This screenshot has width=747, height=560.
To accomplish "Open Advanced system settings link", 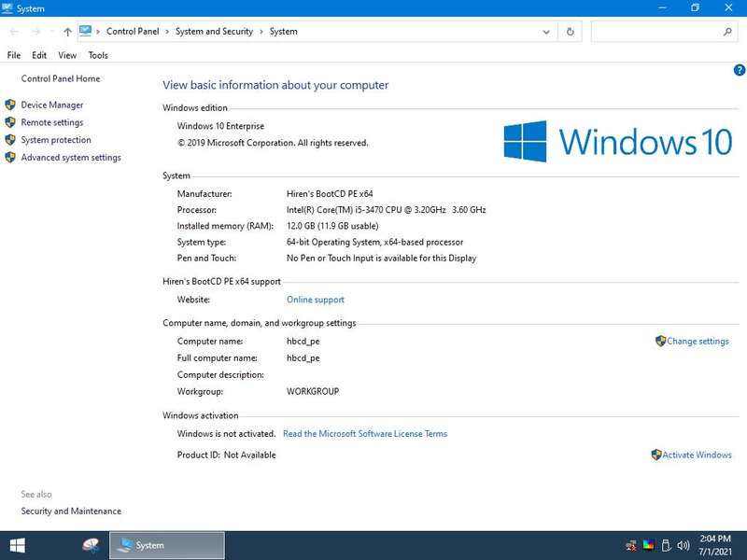I will [71, 157].
